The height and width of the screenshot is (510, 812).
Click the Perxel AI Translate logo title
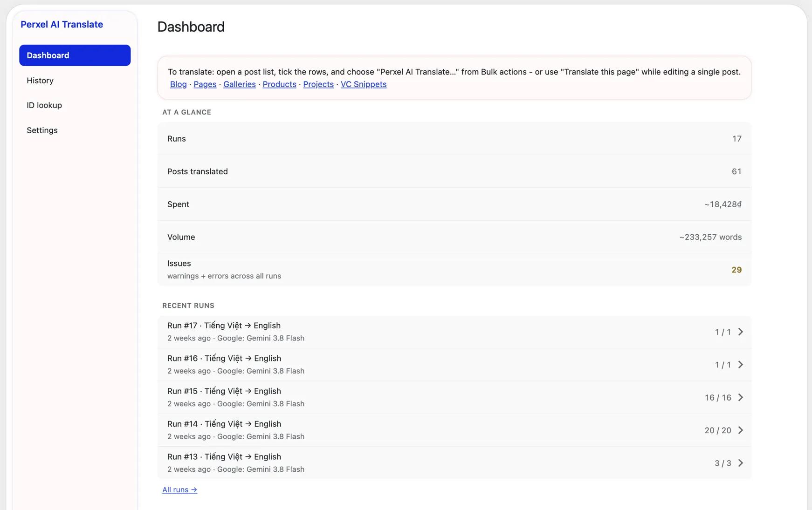click(62, 25)
